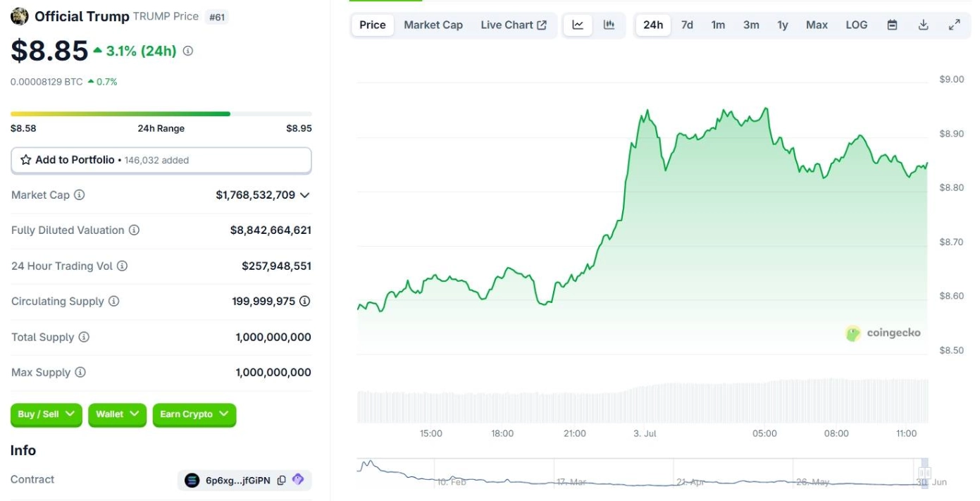The image size is (980, 501).
Task: Open the Earn Crypto dropdown
Action: pyautogui.click(x=194, y=414)
